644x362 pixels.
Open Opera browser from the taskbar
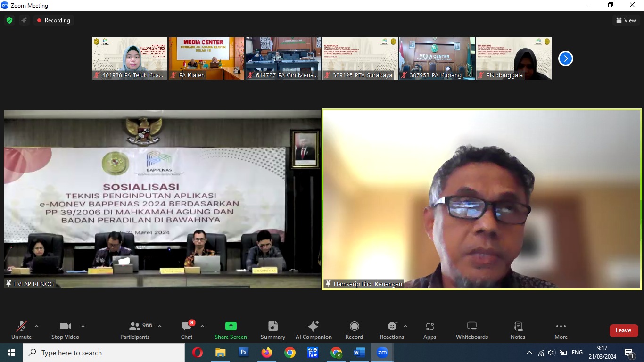point(198,353)
